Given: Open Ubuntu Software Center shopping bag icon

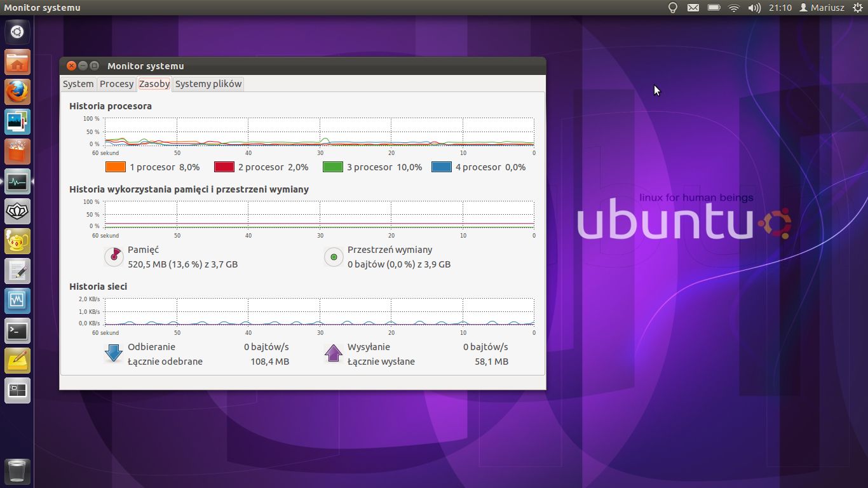Looking at the screenshot, I should coord(17,151).
